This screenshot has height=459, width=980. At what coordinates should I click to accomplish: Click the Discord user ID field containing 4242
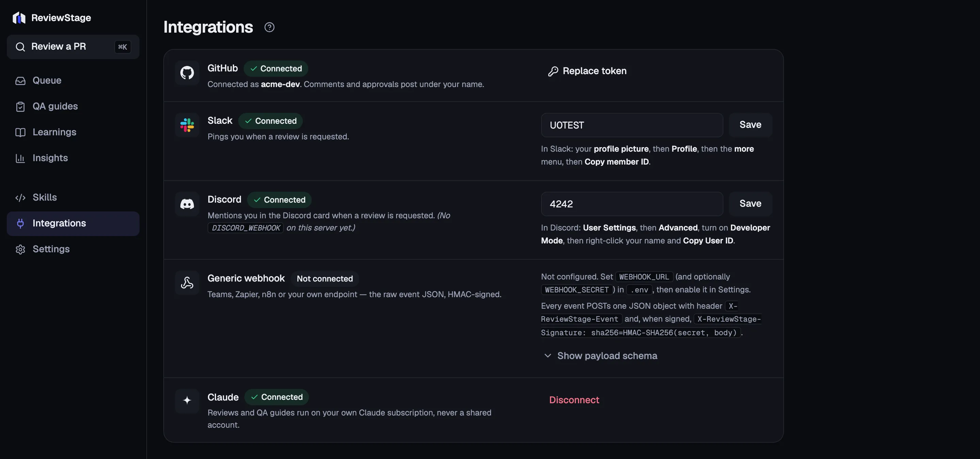[632, 204]
